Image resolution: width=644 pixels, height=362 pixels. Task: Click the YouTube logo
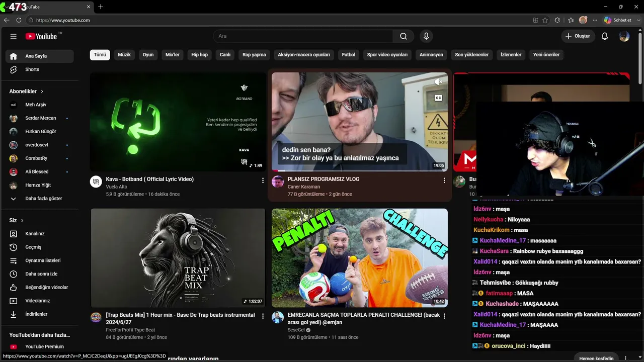pos(41,36)
